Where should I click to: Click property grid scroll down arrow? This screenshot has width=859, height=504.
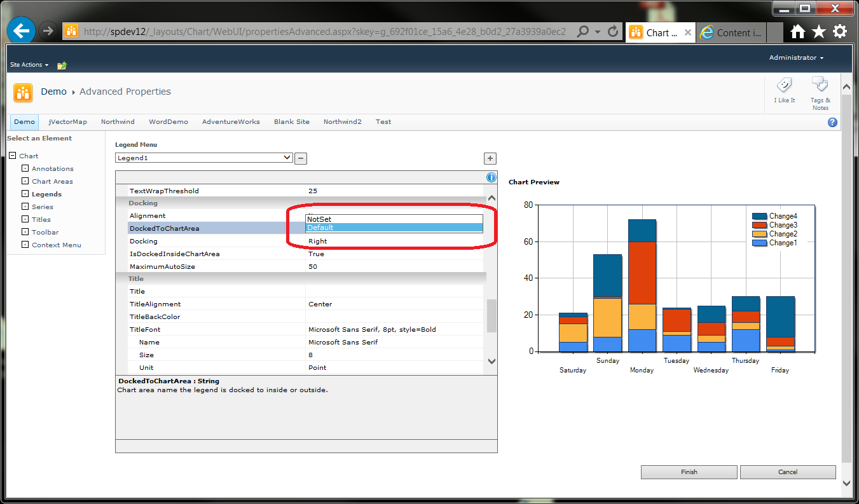[x=491, y=361]
